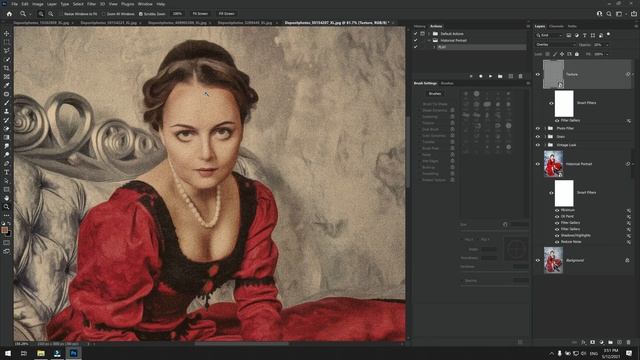This screenshot has height=360, width=640.
Task: Hide the Grain group
Action: coord(538,137)
